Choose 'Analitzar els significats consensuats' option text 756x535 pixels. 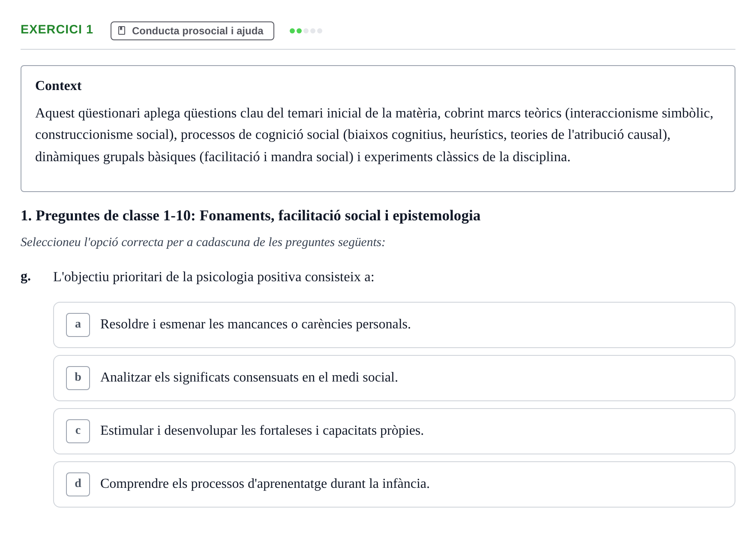click(249, 377)
